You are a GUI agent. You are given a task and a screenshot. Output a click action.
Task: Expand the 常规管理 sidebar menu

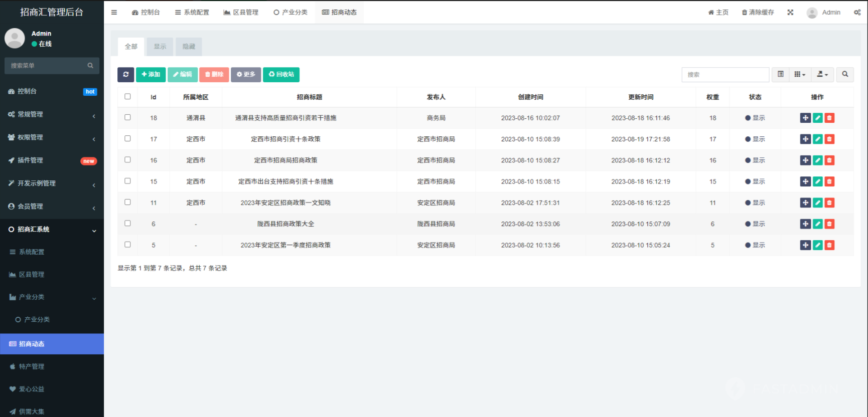[52, 114]
